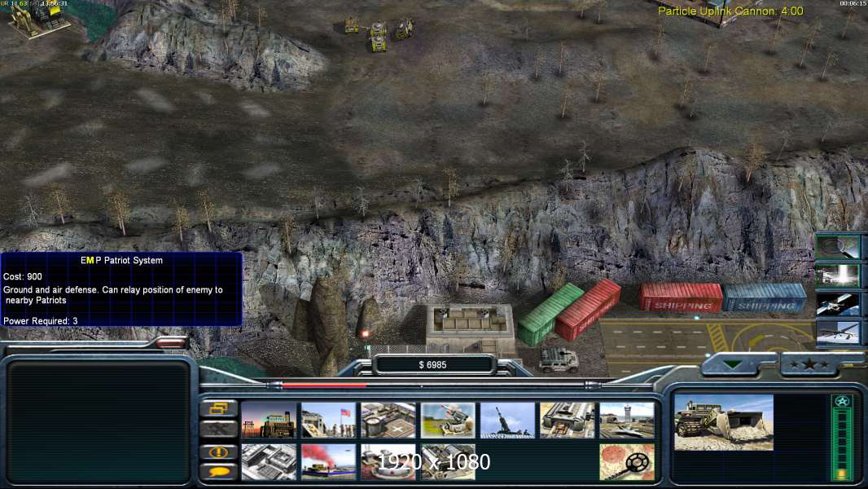Click the Power Required: 3 text
Image resolution: width=868 pixels, height=489 pixels.
(x=41, y=320)
